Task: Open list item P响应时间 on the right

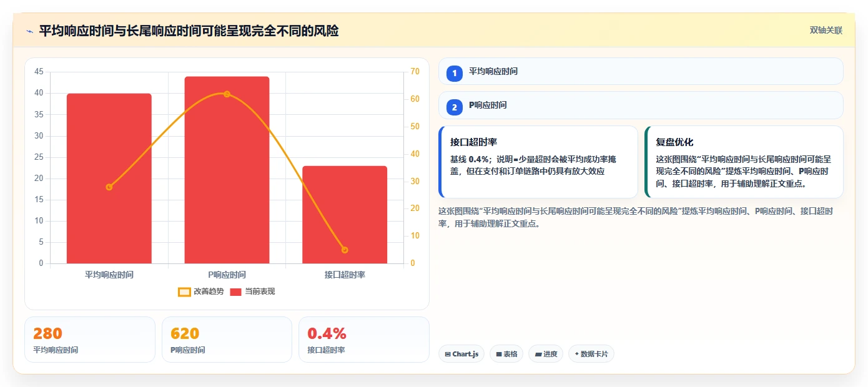Action: pos(641,105)
